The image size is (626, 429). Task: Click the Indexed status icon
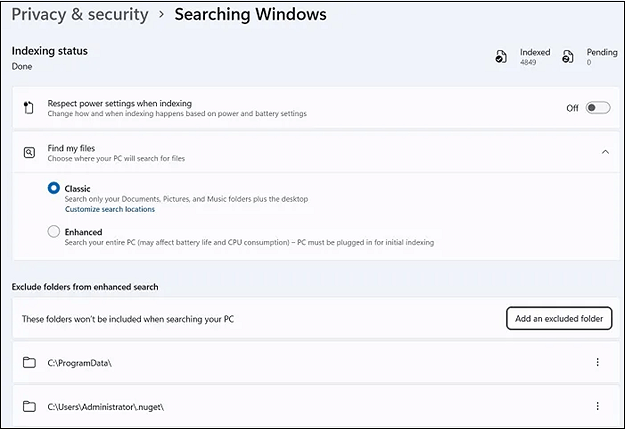(x=501, y=58)
